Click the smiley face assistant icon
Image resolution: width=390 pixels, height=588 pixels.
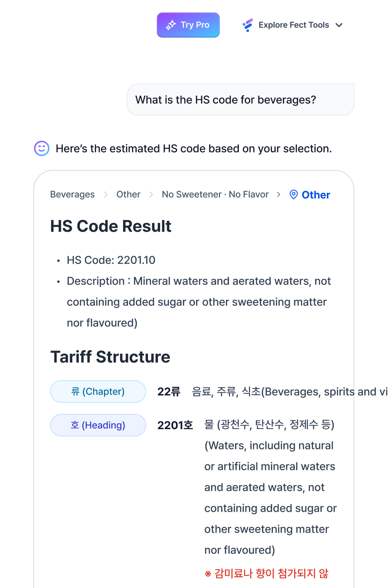[x=42, y=149]
